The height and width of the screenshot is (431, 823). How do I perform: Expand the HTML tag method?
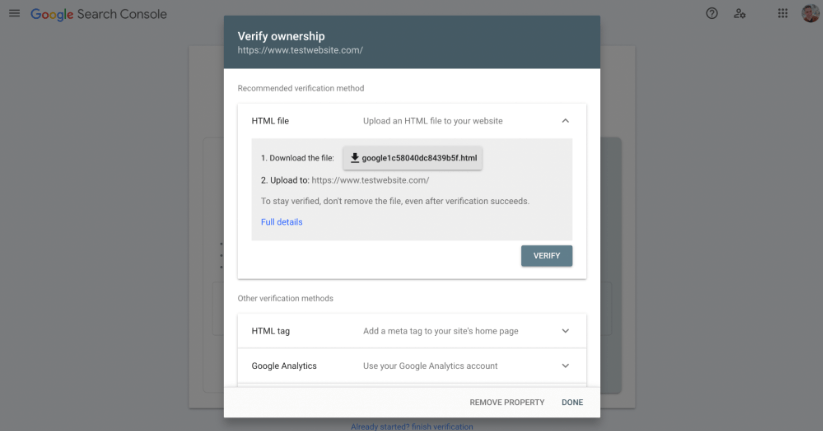[x=565, y=331]
